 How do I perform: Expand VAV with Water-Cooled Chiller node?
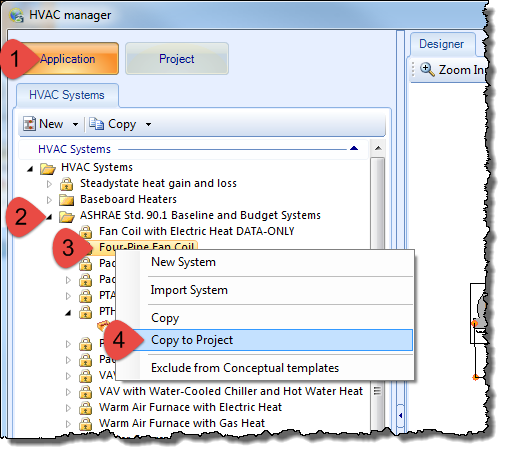click(68, 392)
